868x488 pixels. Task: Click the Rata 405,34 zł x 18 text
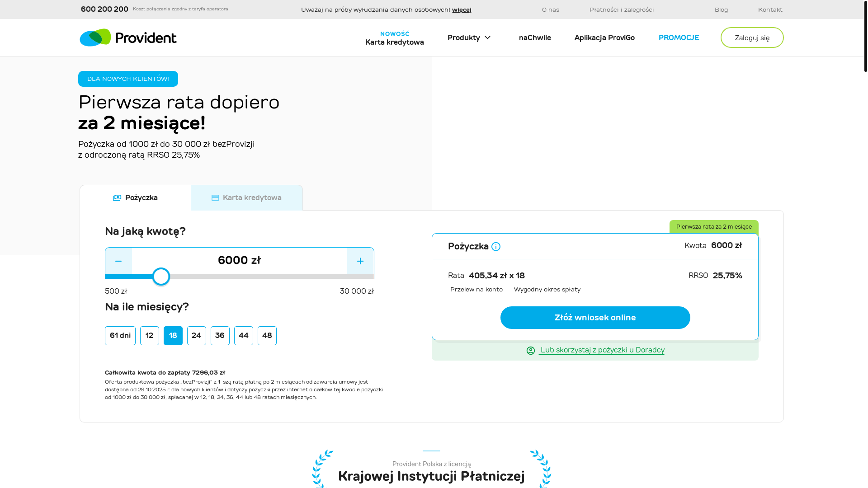[x=486, y=276]
